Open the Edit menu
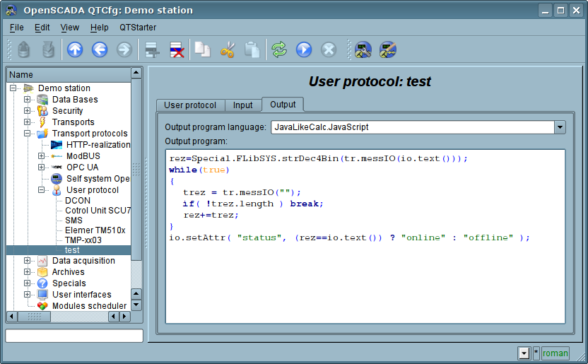588x364 pixels. (x=42, y=28)
